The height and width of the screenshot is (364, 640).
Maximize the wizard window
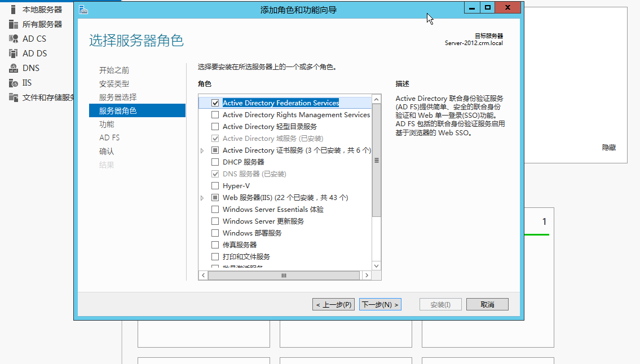487,7
